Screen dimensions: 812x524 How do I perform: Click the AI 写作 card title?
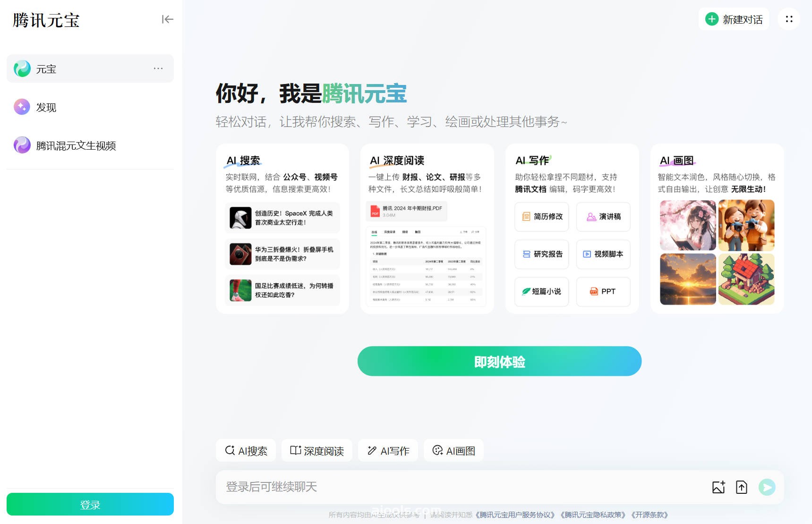[x=532, y=161]
